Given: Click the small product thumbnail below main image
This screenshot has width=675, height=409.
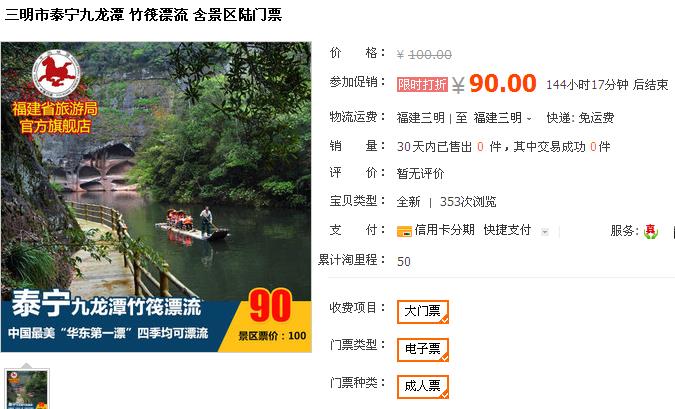Looking at the screenshot, I should (x=27, y=388).
